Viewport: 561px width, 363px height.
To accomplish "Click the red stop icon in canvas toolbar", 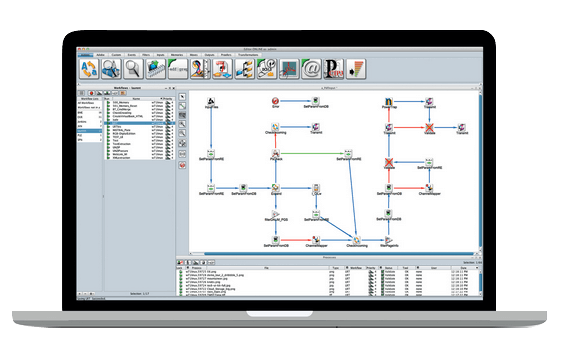I will pos(182,165).
